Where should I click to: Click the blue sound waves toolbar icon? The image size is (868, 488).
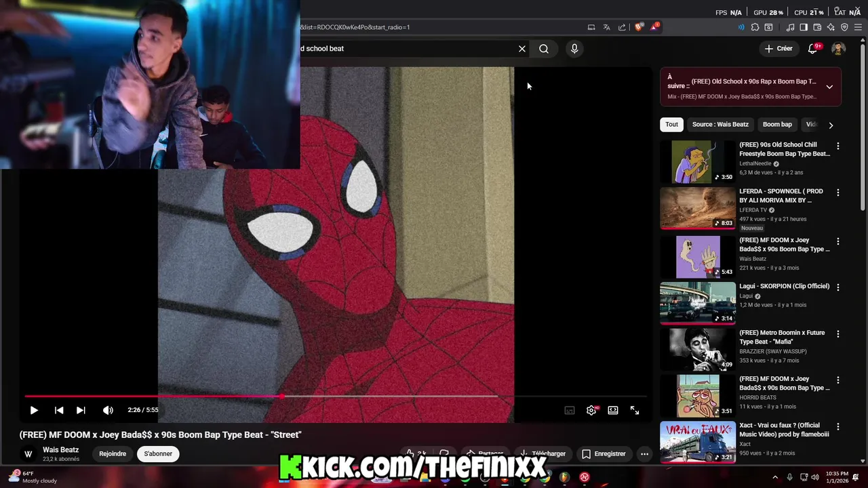coord(741,27)
